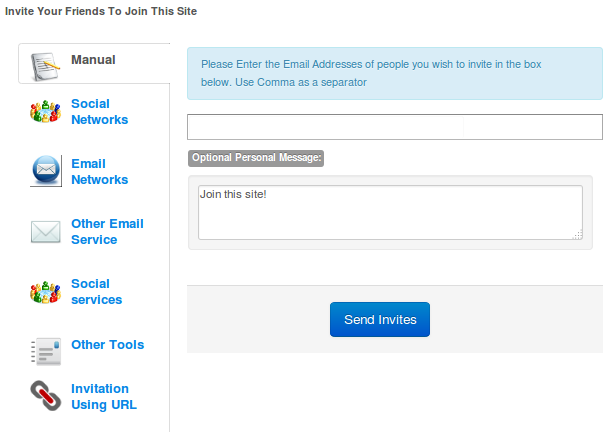Click the Social Networks people icon
609x435 pixels.
(x=46, y=112)
